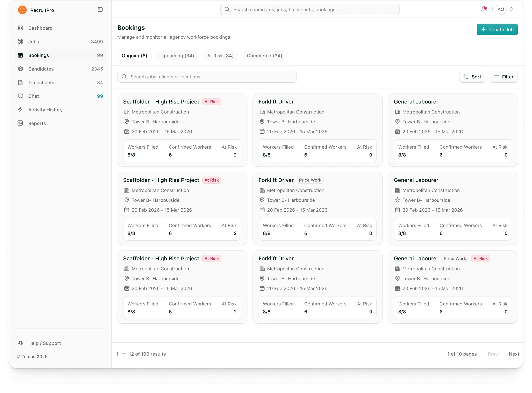
Task: Switch to the Ongoing(6) tab
Action: point(134,56)
